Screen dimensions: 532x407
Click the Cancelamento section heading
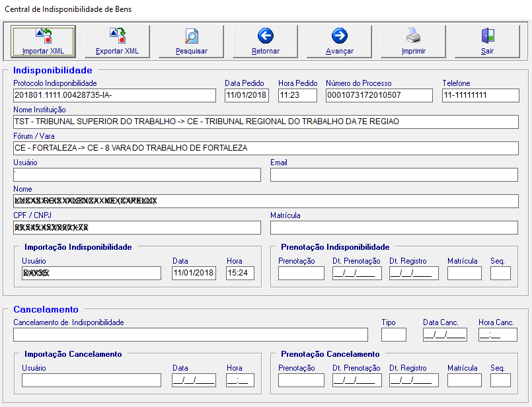pos(46,309)
